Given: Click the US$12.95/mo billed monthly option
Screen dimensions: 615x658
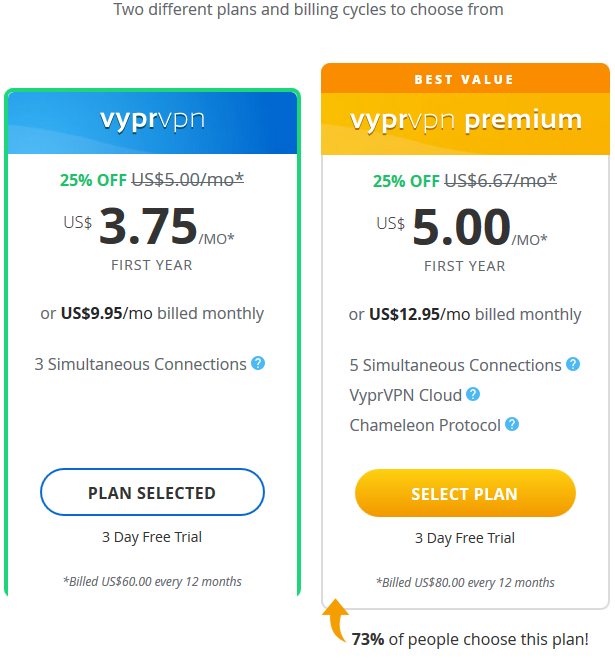Looking at the screenshot, I should click(465, 314).
